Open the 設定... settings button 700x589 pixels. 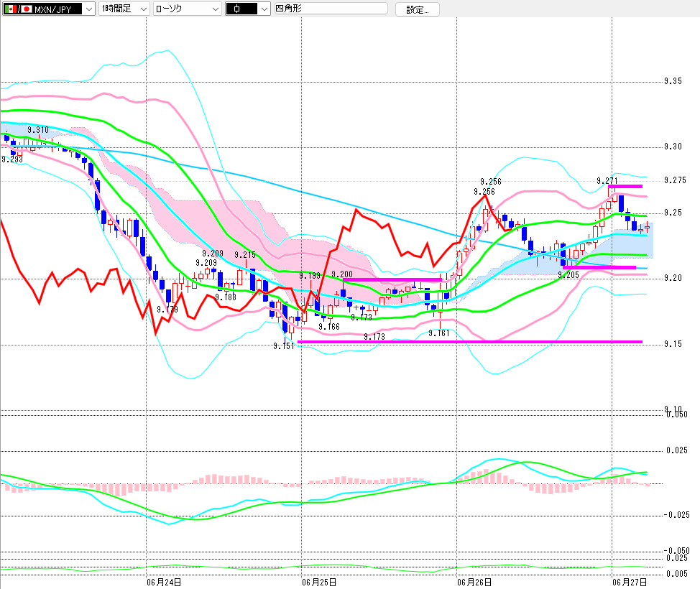click(418, 9)
